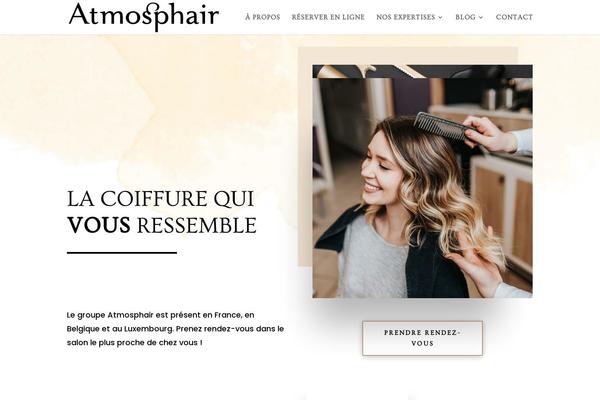Open the À PROPOS page

tap(262, 17)
